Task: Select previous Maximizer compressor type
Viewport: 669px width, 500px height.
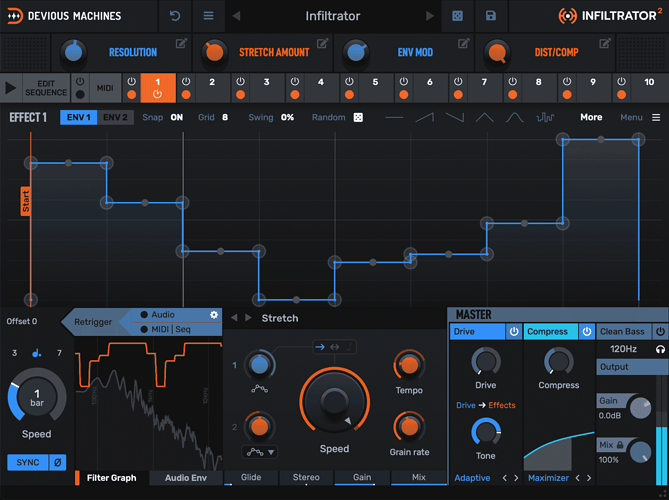Action: [x=578, y=478]
